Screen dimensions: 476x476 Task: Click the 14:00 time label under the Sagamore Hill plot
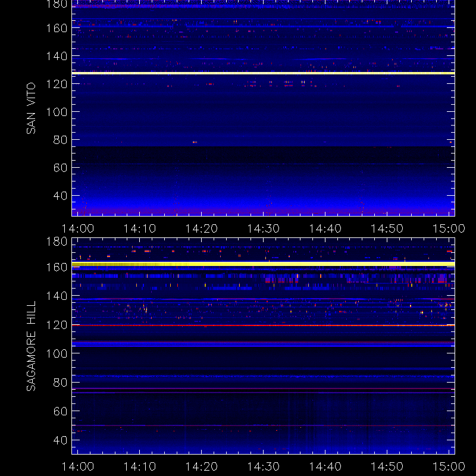pos(78,466)
